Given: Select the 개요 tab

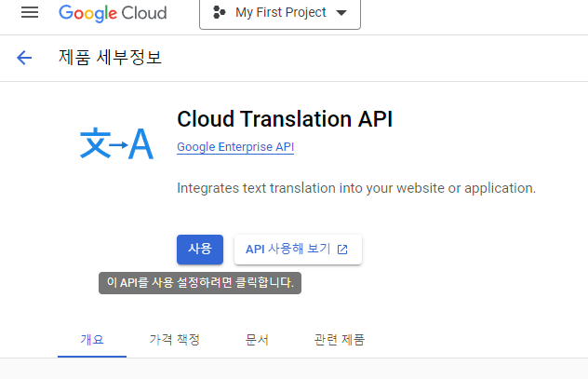Looking at the screenshot, I should (92, 340).
